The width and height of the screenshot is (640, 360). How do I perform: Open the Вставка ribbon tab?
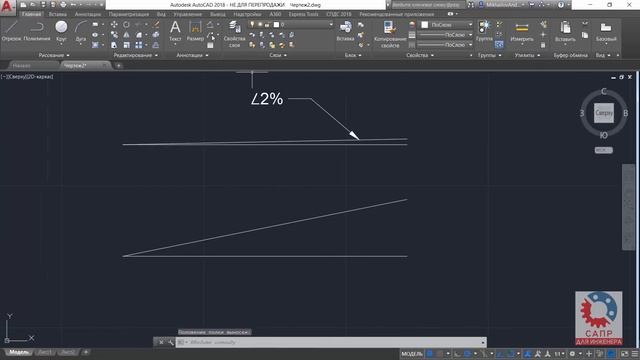58,14
